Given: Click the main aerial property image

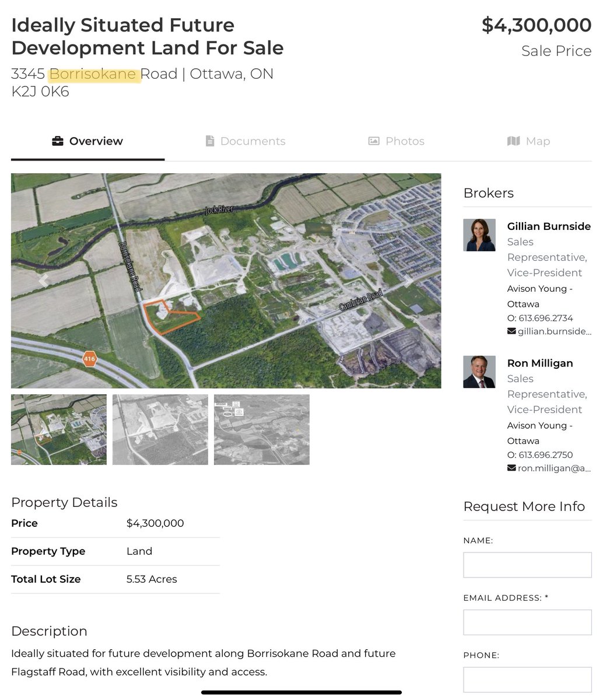Looking at the screenshot, I should pyautogui.click(x=226, y=281).
